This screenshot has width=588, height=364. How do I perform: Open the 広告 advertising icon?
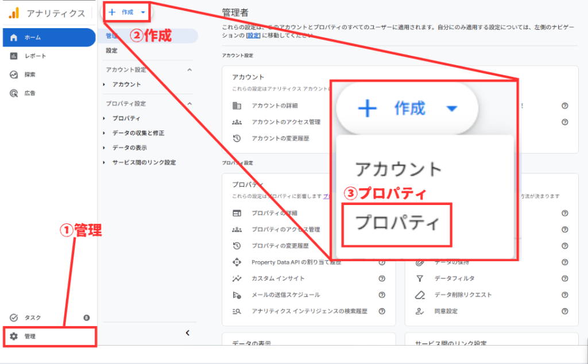pos(14,93)
